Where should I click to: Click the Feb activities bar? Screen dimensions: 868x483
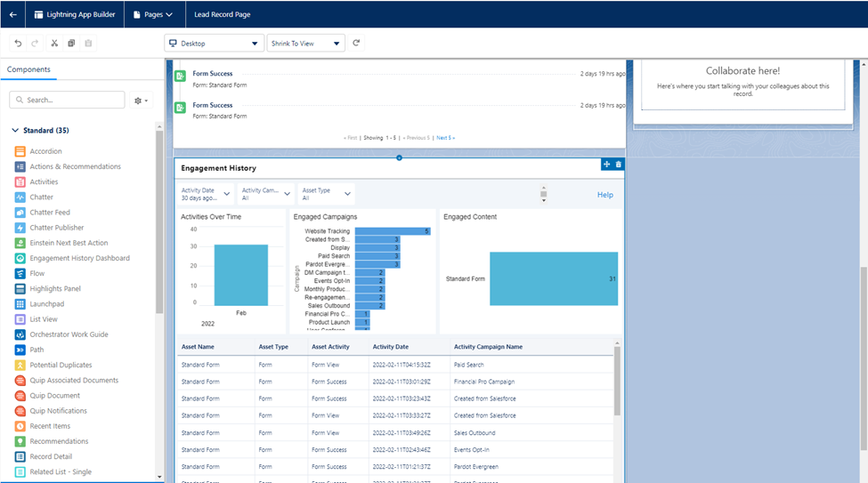[x=240, y=275]
